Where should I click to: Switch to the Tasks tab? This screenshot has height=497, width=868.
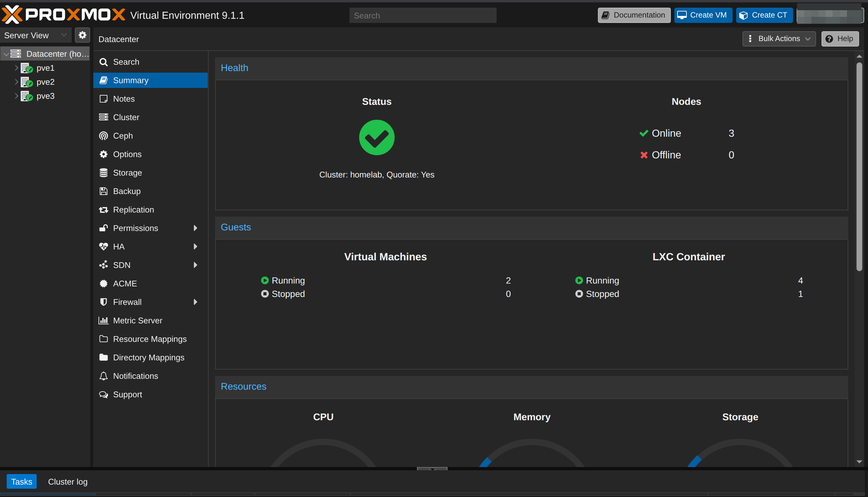click(21, 481)
